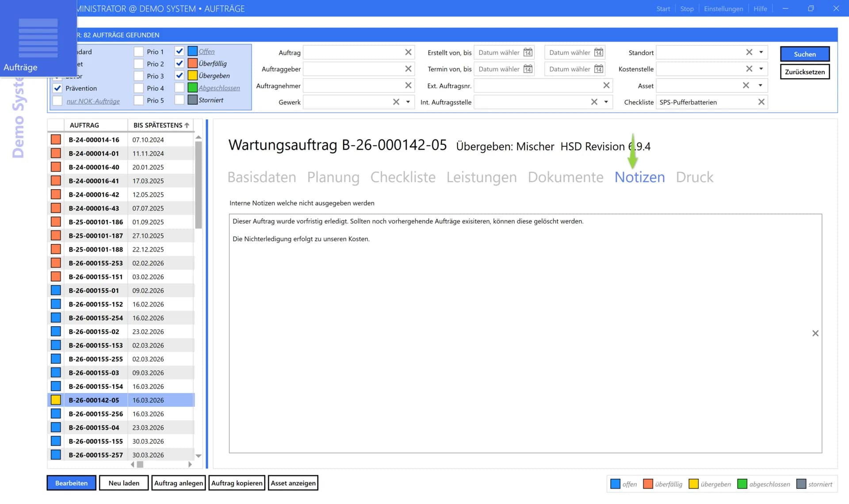Clear the Auftraggeber search field
Viewport: 849px width, 504px height.
[x=408, y=69]
